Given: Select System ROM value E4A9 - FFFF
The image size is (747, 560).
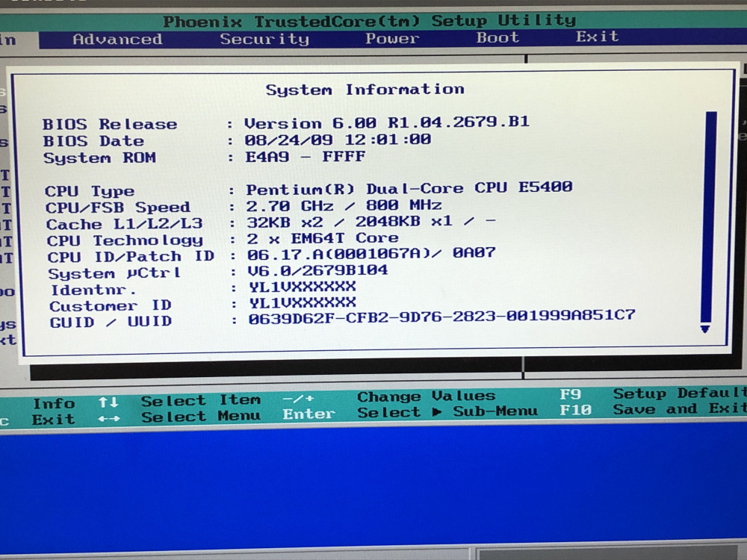Looking at the screenshot, I should point(306,156).
